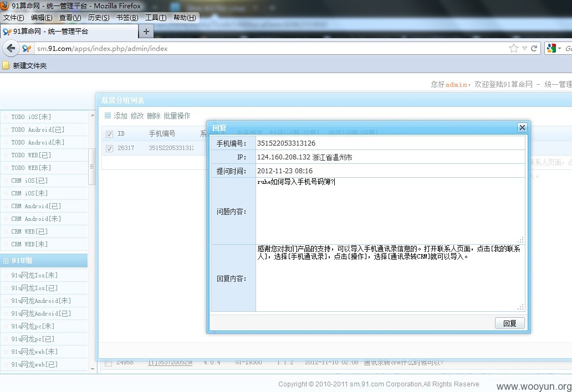Open sidebar item 91u网龙web[已]
The height and width of the screenshot is (392, 572).
[x=34, y=365]
